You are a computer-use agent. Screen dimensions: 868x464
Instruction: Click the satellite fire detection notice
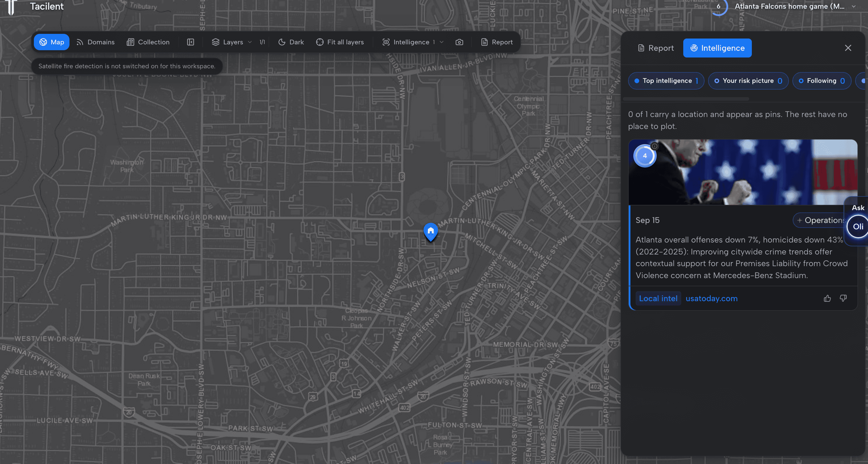(127, 66)
